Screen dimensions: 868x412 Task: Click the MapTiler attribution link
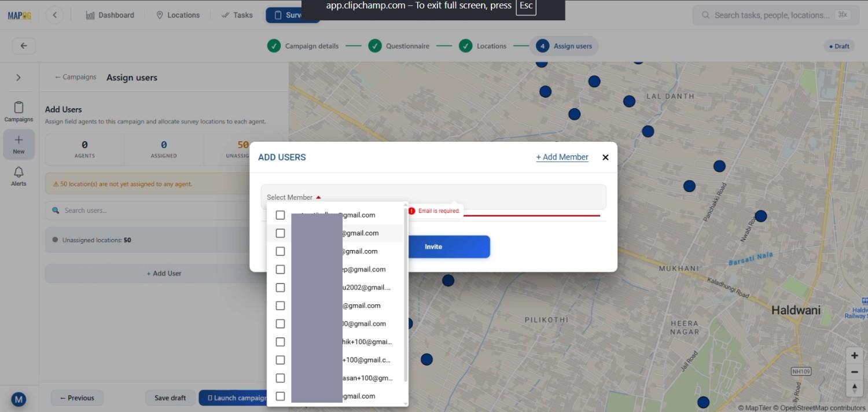755,407
